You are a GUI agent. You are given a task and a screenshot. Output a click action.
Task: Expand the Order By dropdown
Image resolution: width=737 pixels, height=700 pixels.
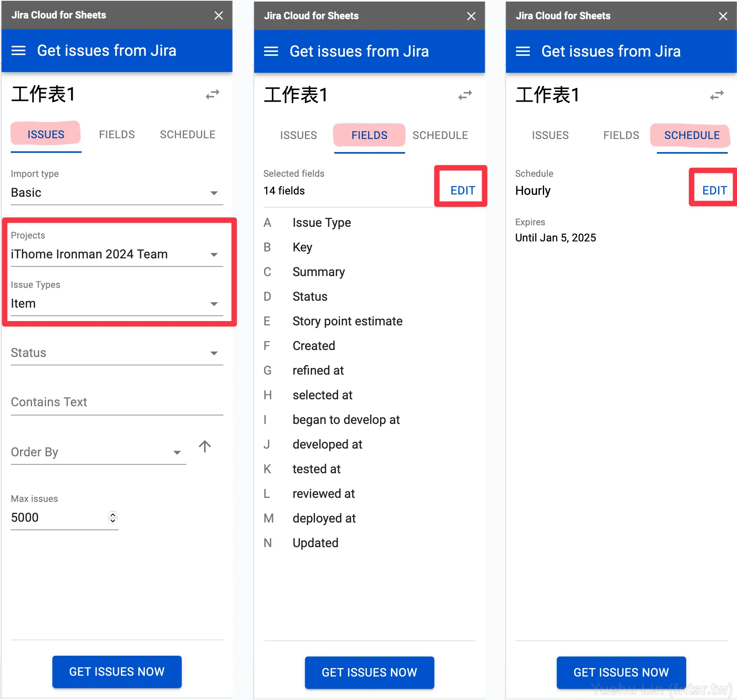[99, 452]
